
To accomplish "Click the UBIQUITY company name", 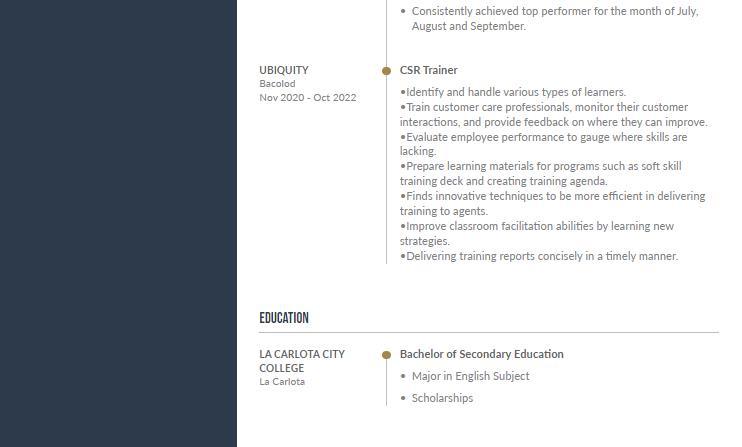I will pos(283,70).
